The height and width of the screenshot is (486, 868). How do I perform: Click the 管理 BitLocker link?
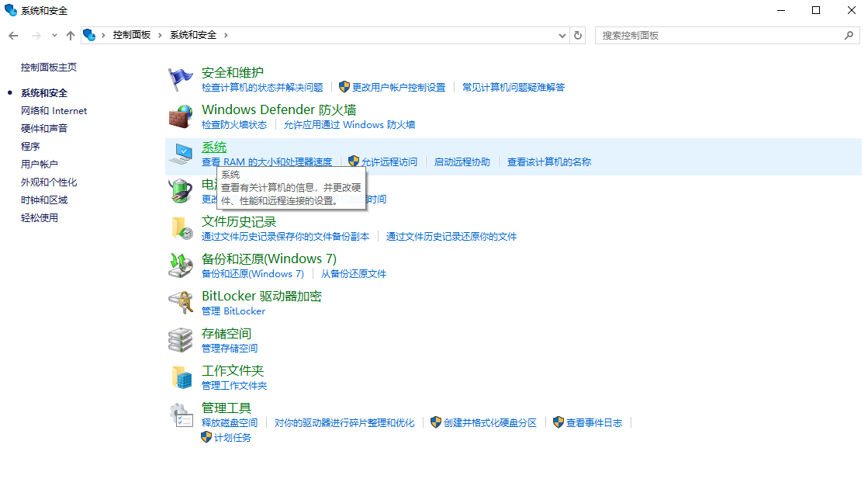tap(233, 311)
